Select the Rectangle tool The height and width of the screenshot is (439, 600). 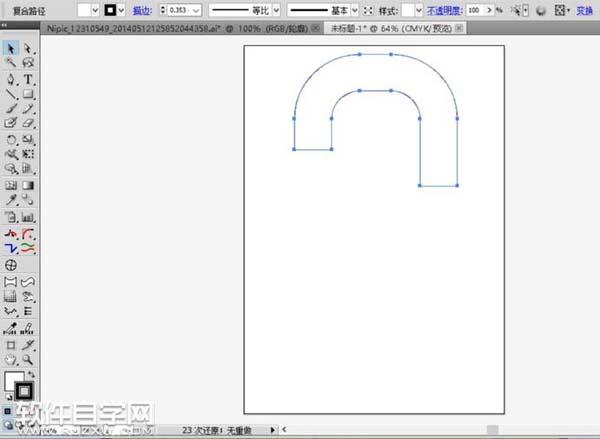28,93
